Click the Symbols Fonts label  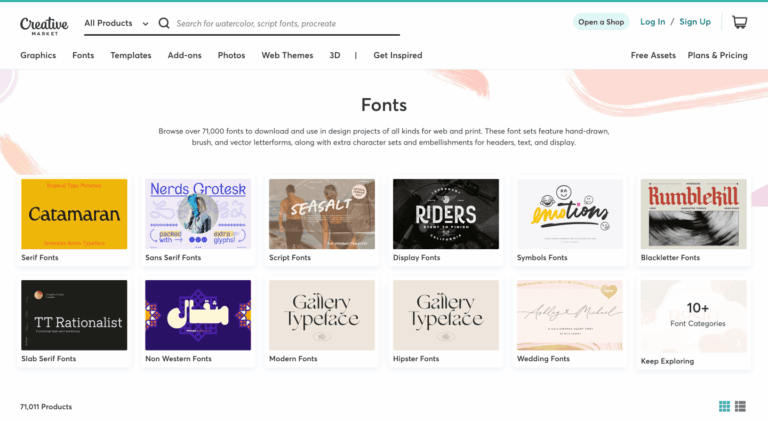click(542, 257)
